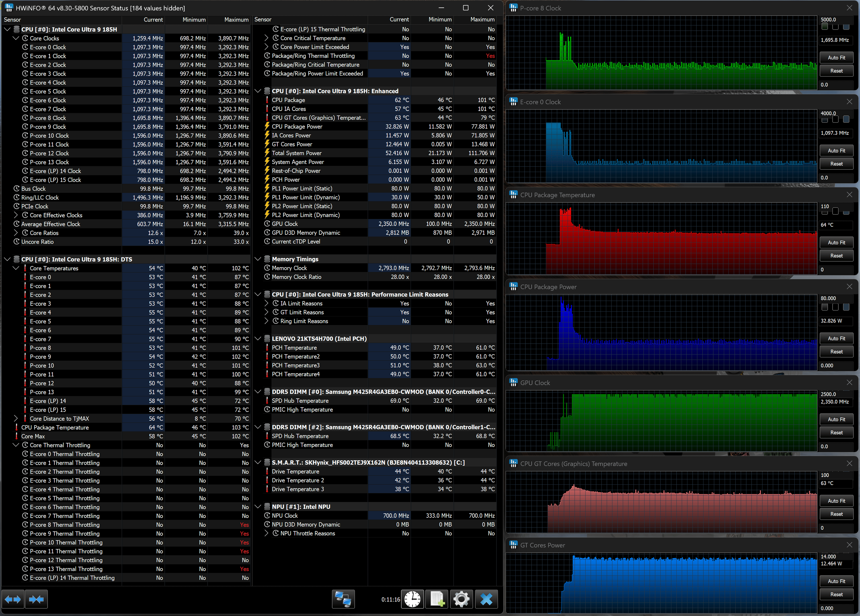
Task: Click the blue X close sensors icon
Action: [486, 599]
